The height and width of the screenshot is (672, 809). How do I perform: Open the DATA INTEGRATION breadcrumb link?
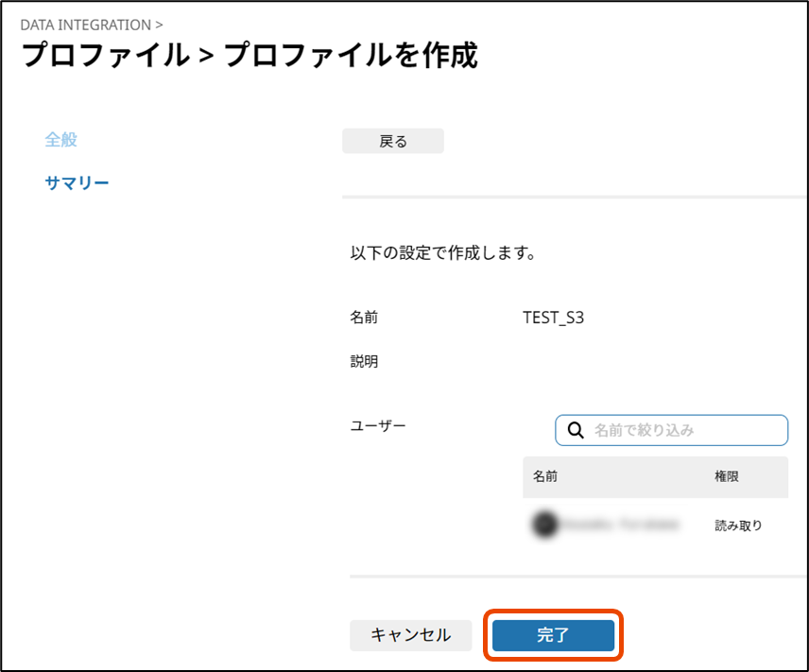tap(86, 25)
